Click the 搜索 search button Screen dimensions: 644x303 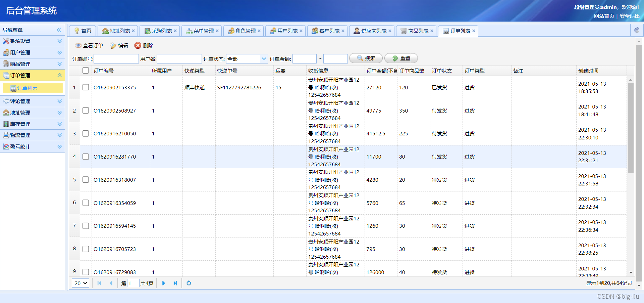366,58
